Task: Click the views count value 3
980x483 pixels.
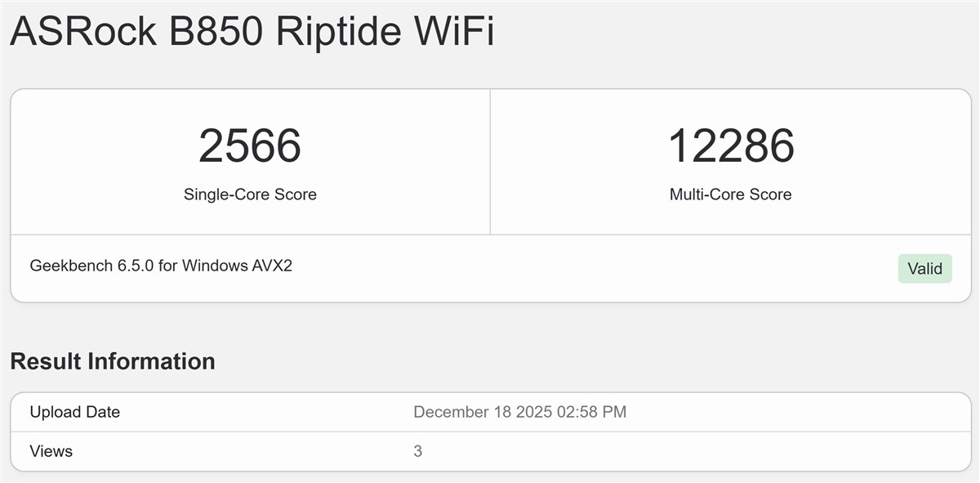Action: point(418,451)
